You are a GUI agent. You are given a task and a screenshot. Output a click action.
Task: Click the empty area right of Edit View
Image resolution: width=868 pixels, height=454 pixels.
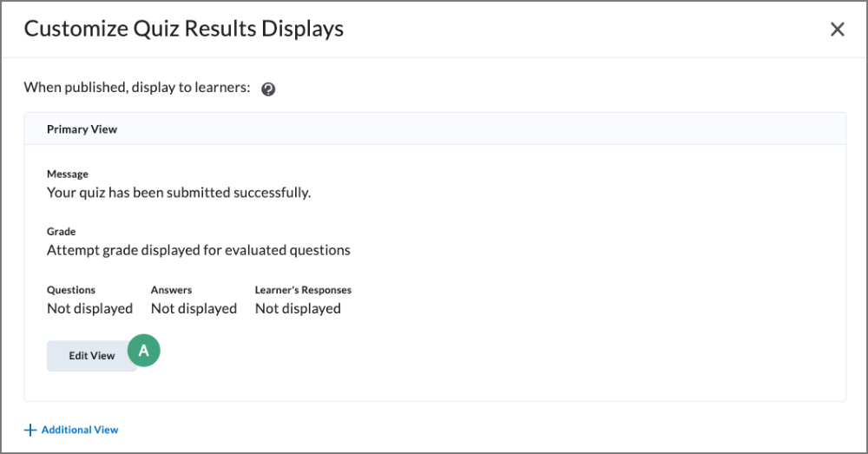tap(486, 356)
